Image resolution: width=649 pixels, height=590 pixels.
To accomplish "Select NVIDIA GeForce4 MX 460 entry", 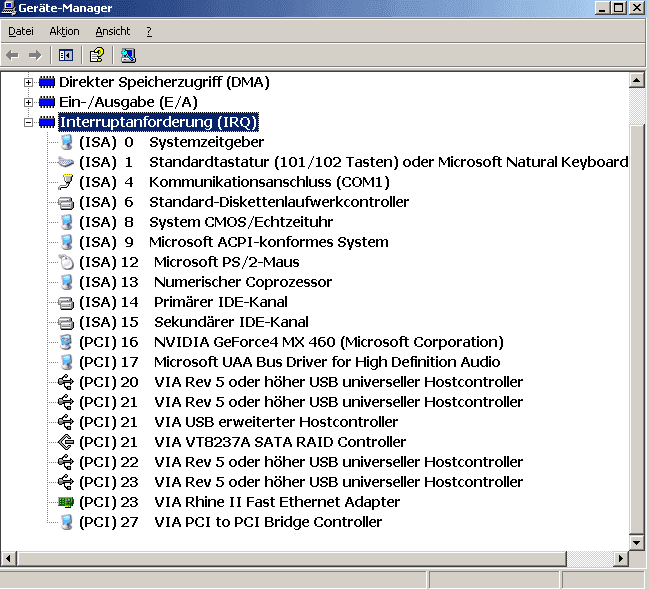I will click(x=328, y=342).
